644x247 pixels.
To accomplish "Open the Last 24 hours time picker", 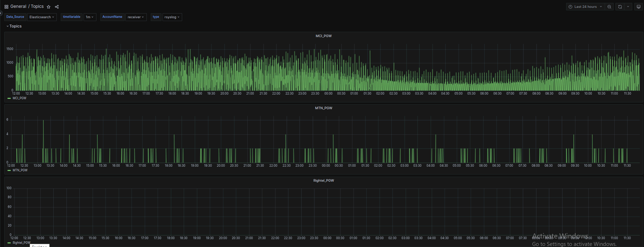I will pos(585,7).
